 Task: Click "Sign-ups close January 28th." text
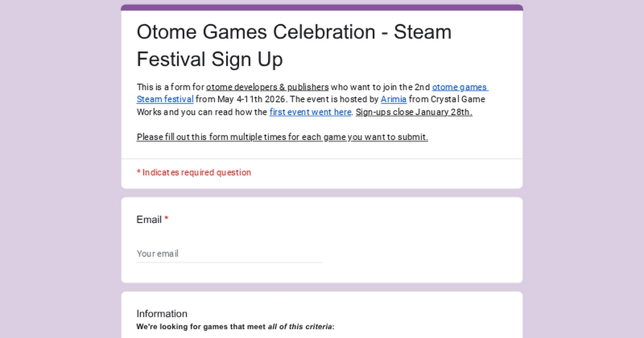click(414, 112)
